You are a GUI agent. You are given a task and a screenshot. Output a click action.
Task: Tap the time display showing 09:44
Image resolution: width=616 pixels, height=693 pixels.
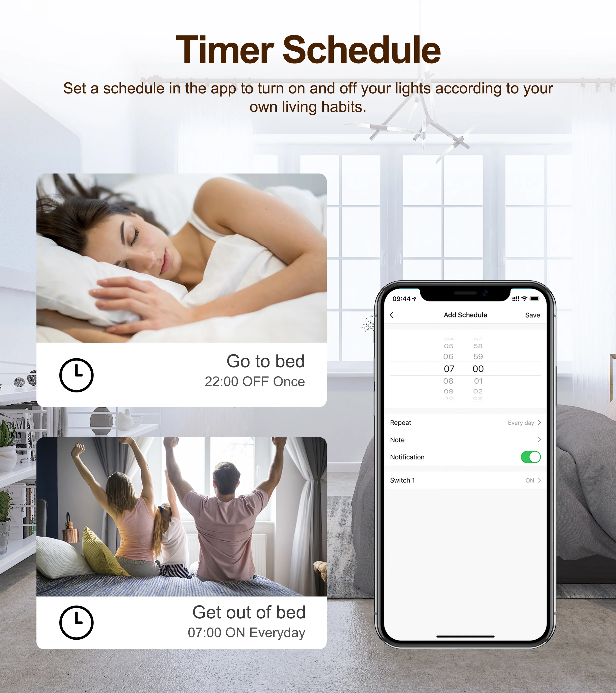pos(399,298)
